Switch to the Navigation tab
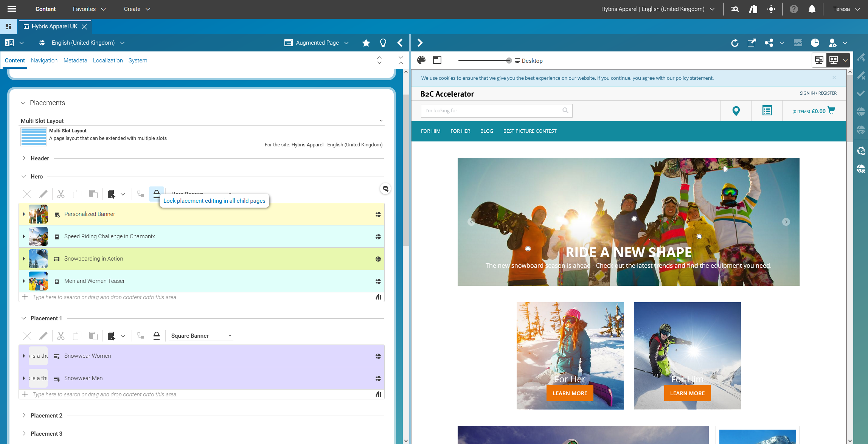Viewport: 868px width, 444px height. pyautogui.click(x=44, y=61)
